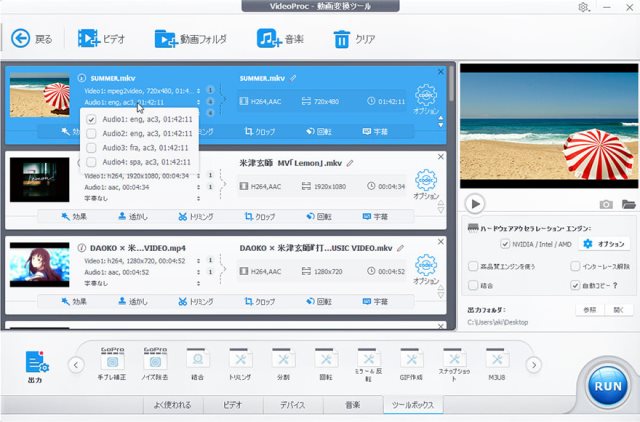Open codec オプション for SUMMER.mkv

tap(426, 99)
